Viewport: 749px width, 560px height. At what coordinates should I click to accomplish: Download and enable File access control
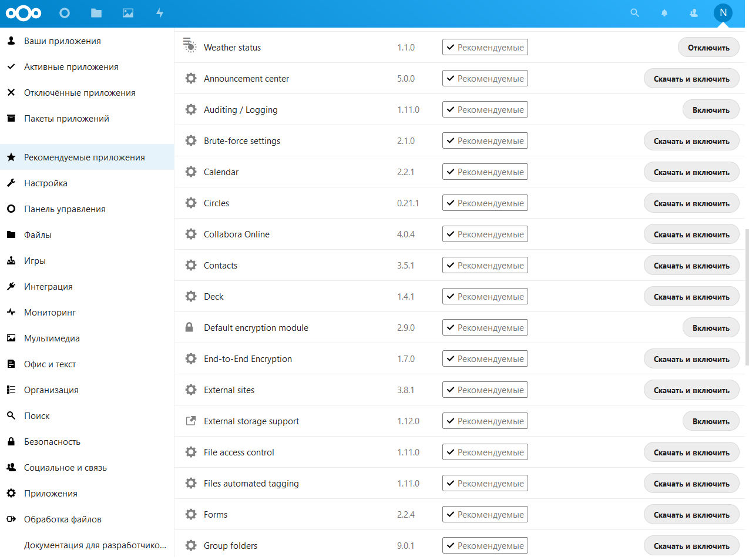pos(691,452)
